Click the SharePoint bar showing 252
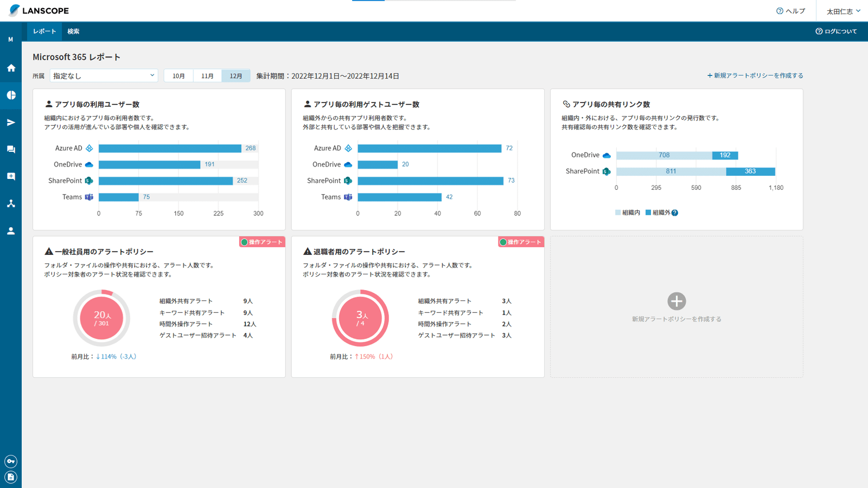Viewport: 868px width, 488px height. pyautogui.click(x=165, y=181)
